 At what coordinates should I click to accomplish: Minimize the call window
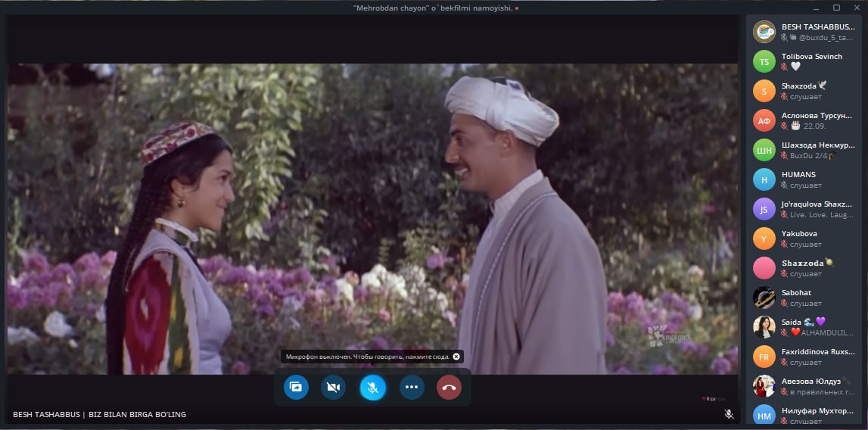click(x=817, y=8)
